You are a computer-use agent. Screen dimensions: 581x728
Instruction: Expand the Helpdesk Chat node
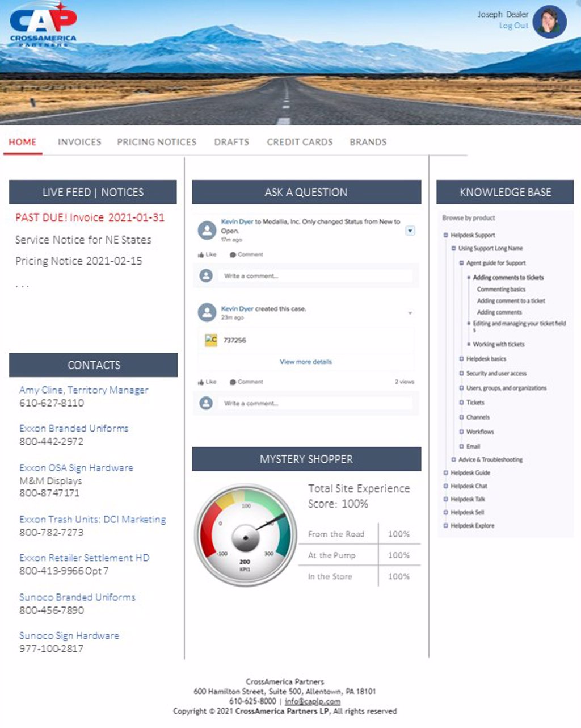pos(446,486)
